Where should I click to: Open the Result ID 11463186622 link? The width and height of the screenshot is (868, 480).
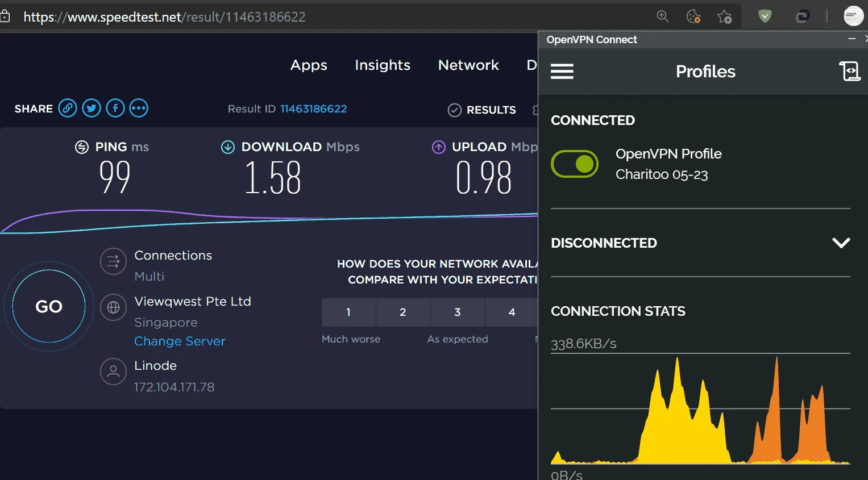(313, 109)
